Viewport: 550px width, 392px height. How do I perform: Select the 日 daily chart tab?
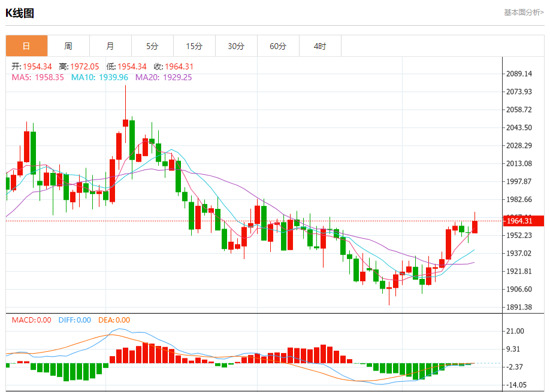tap(26, 46)
